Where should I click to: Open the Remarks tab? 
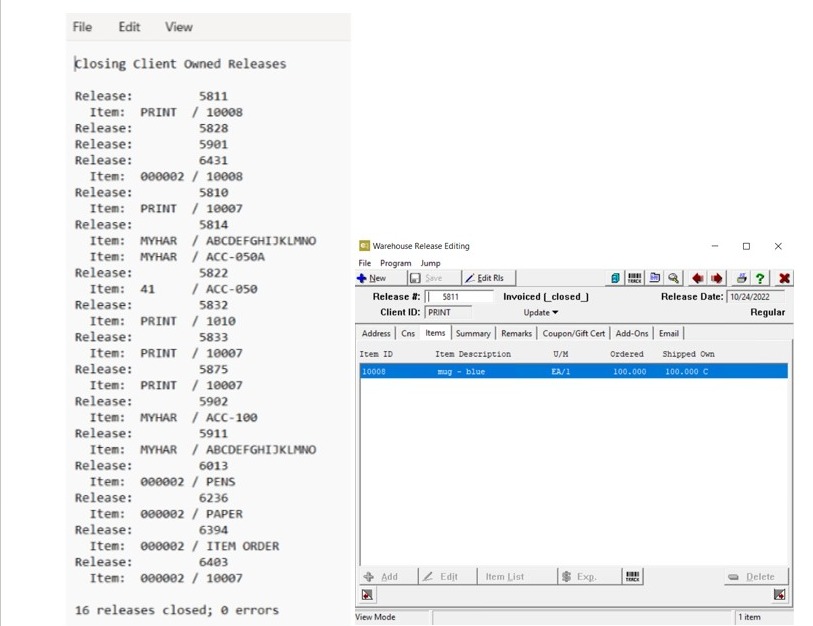point(516,333)
